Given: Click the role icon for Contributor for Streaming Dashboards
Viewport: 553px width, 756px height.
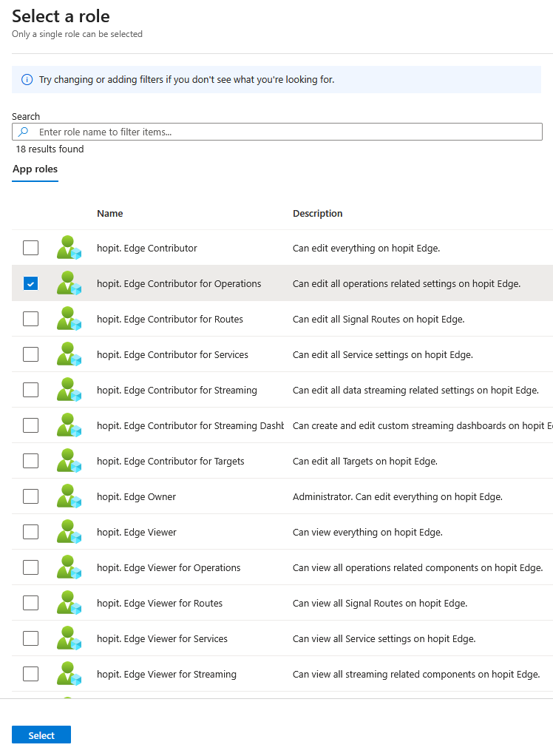Looking at the screenshot, I should 69,425.
